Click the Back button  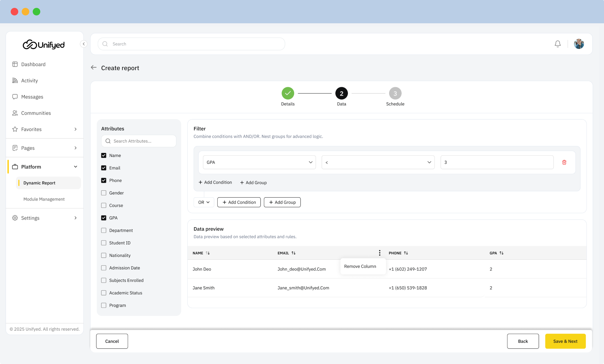click(523, 341)
